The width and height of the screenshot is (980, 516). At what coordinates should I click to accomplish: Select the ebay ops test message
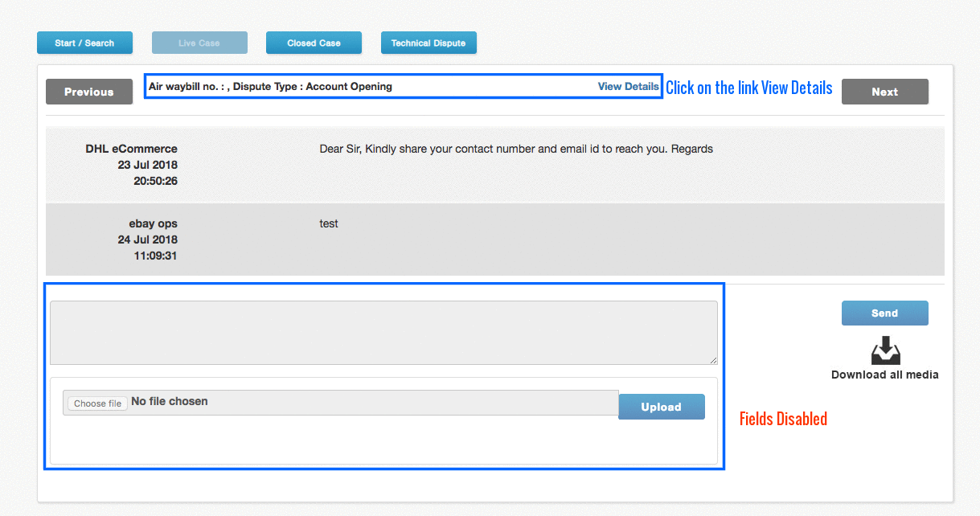[x=496, y=239]
